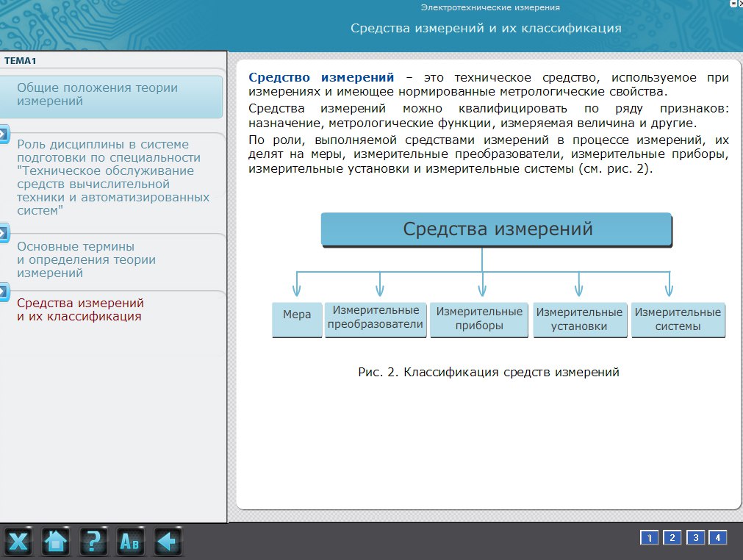The height and width of the screenshot is (560, 743).
Task: Click the 'Измерительные системы' diagram box
Action: click(678, 320)
